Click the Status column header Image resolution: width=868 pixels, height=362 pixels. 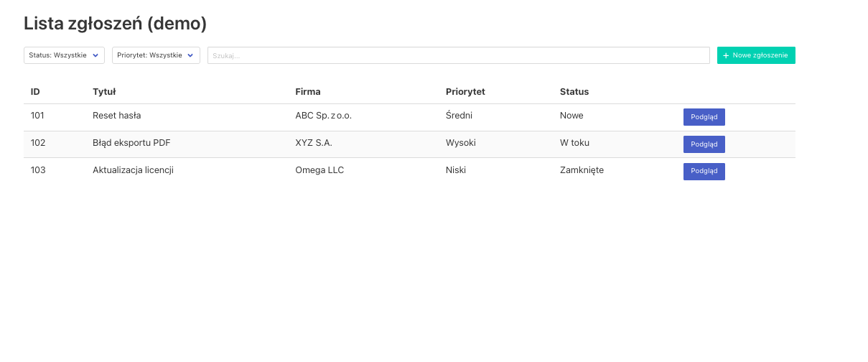(574, 92)
